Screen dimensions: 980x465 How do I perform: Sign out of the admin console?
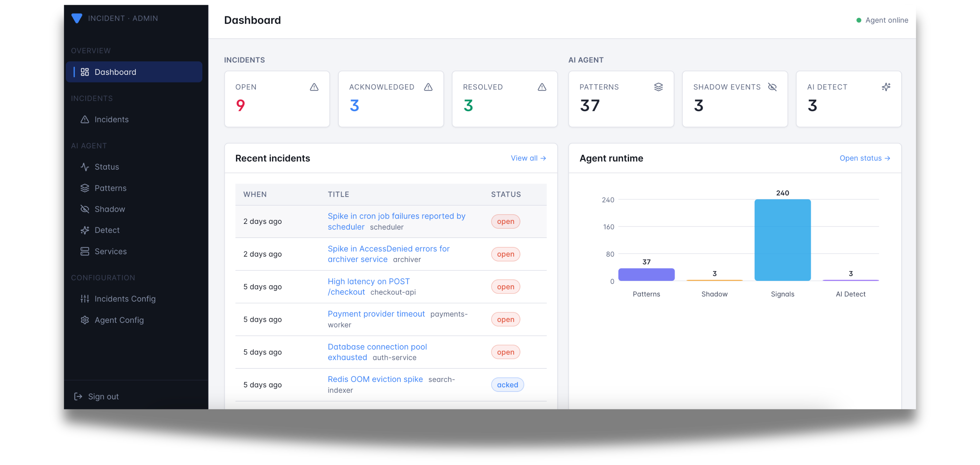click(x=96, y=396)
